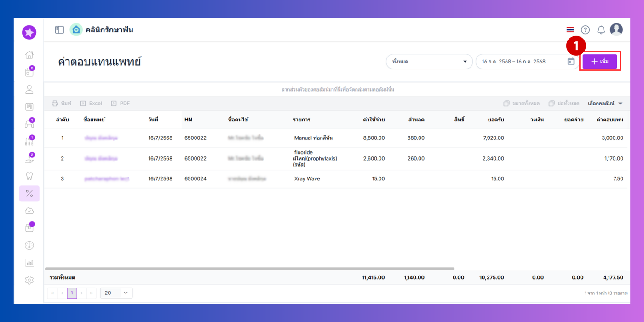Toggle the sidebar panel layout icon
The height and width of the screenshot is (322, 644).
(x=59, y=30)
